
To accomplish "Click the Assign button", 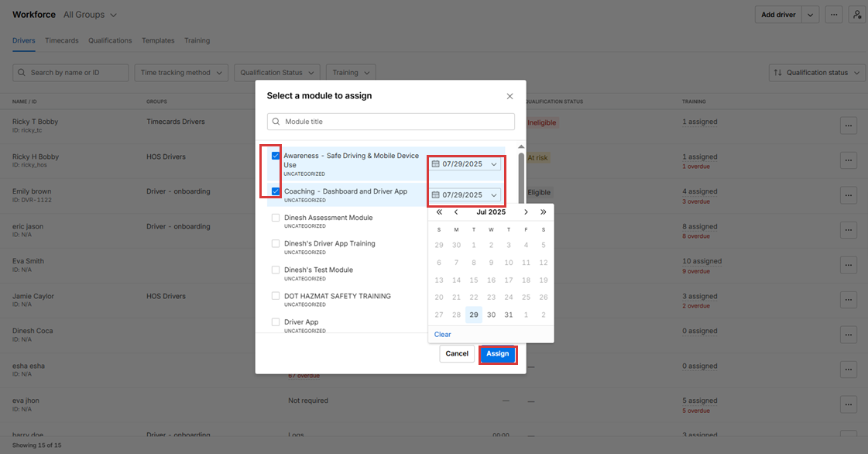I will (x=497, y=354).
